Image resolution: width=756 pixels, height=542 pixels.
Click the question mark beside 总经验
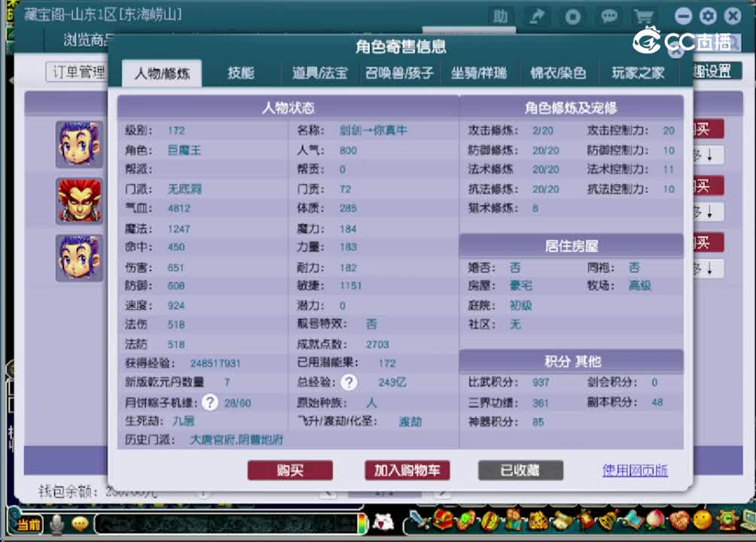click(349, 382)
